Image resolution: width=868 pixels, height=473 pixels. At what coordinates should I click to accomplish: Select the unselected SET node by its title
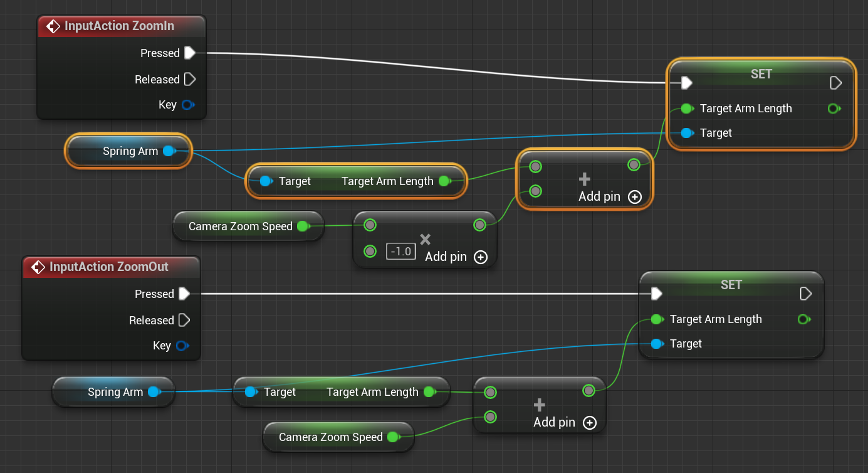731,285
